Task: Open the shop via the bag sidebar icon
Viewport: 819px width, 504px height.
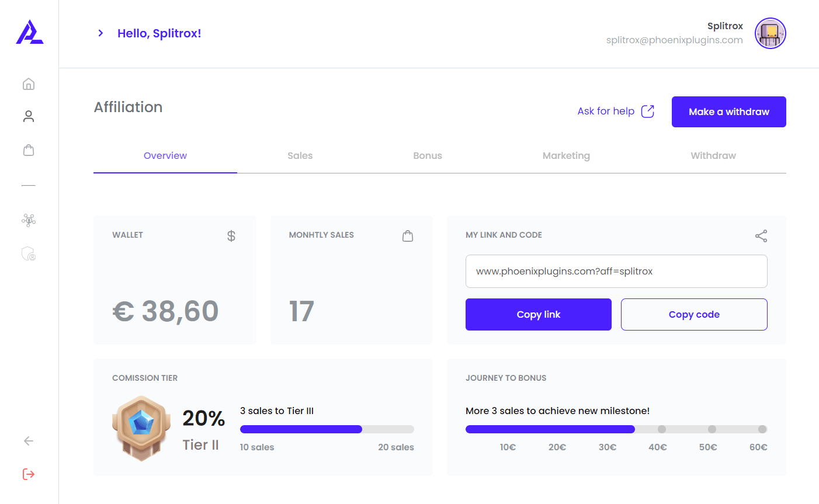Action: point(28,150)
